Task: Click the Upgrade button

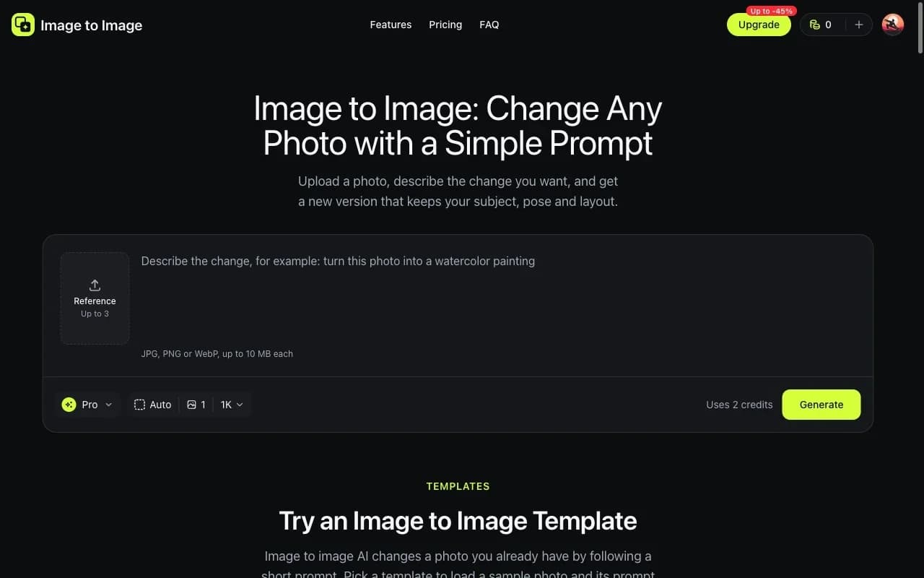Action: click(759, 25)
